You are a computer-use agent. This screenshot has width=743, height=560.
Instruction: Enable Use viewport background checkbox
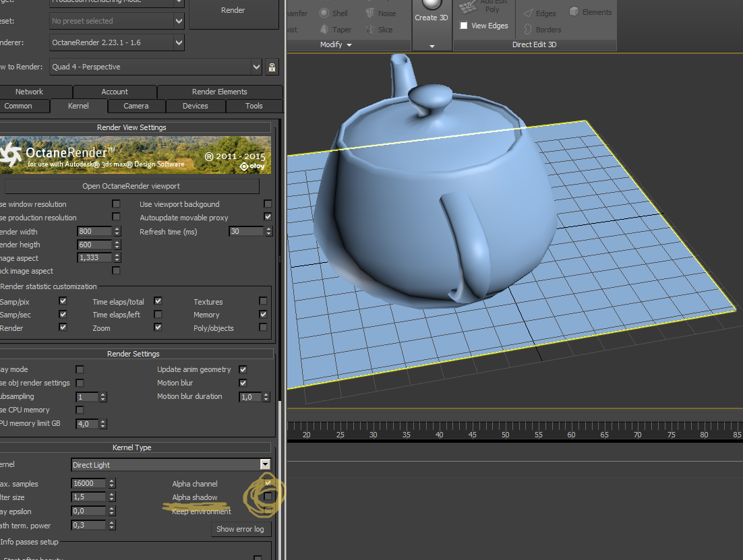pos(268,204)
